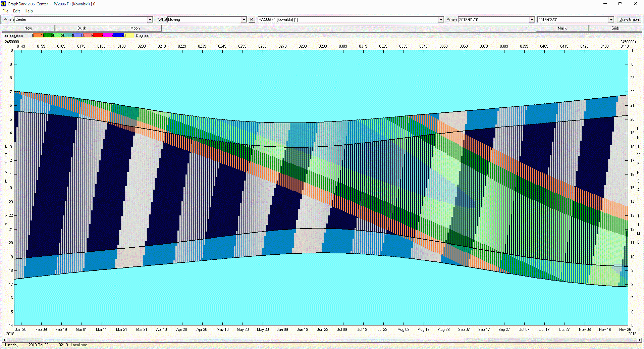Expand the P/2006 F1 (Kowalski) object dropdown arrow
Image resolution: width=644 pixels, height=349 pixels.
[x=441, y=20]
